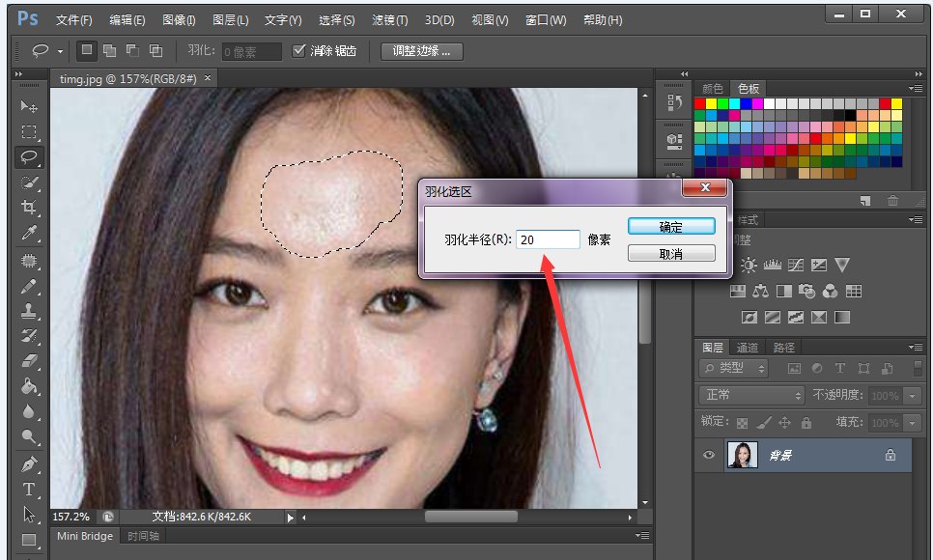This screenshot has height=560, width=933.
Task: Select the Eyedropper tool
Action: (29, 233)
